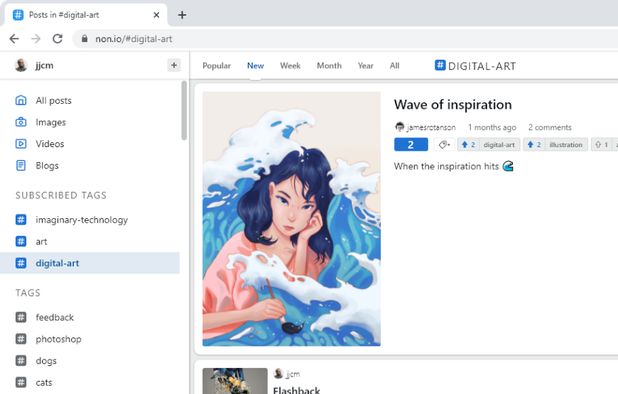Open Images in sidebar
The image size is (618, 394).
(x=50, y=122)
